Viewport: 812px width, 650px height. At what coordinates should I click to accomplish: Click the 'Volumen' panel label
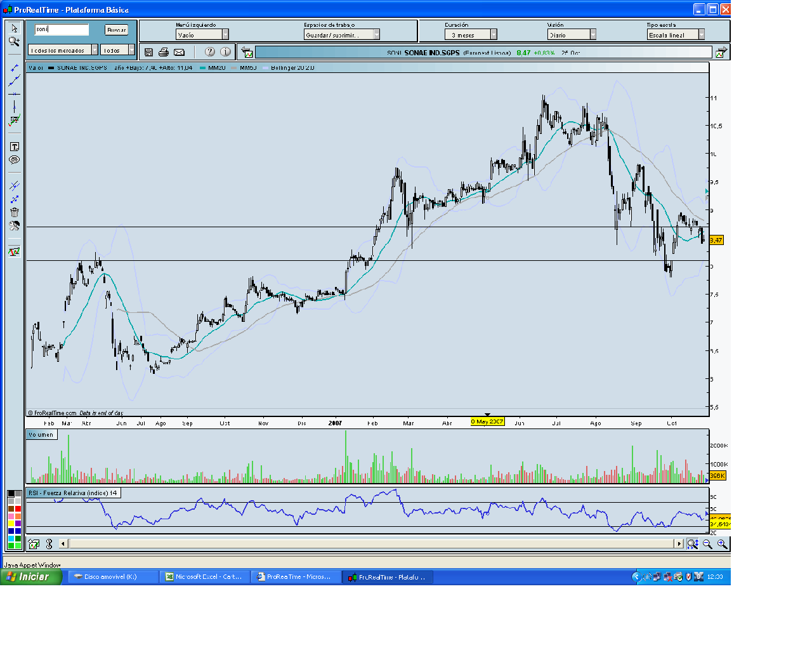[x=41, y=435]
